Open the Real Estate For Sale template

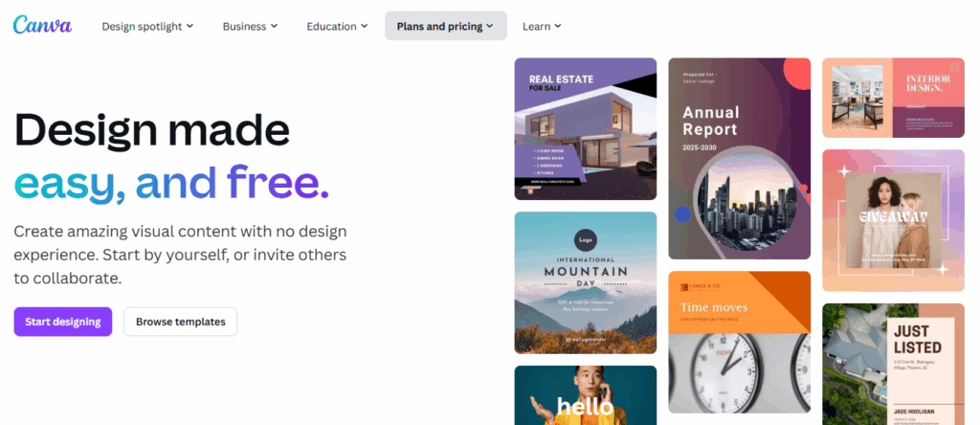[585, 128]
